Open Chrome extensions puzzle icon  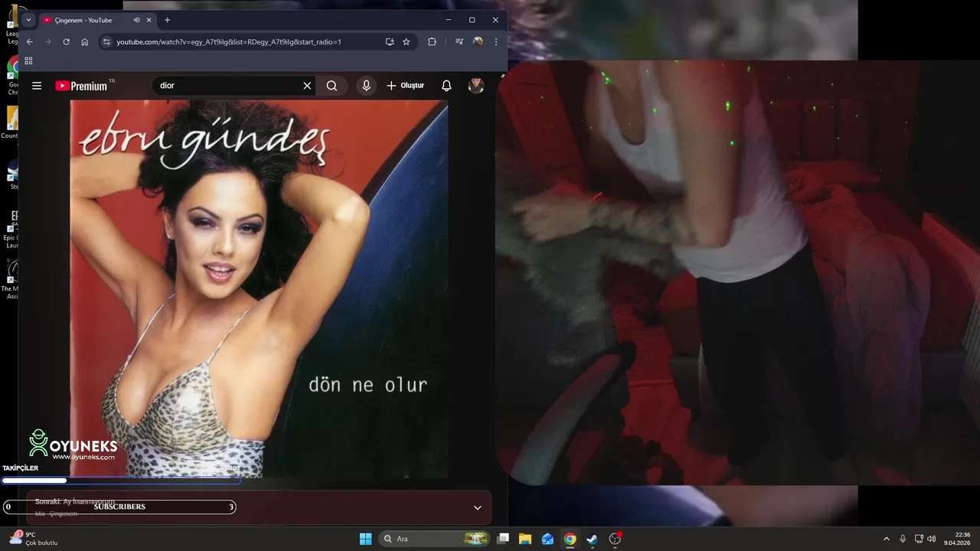(x=432, y=42)
